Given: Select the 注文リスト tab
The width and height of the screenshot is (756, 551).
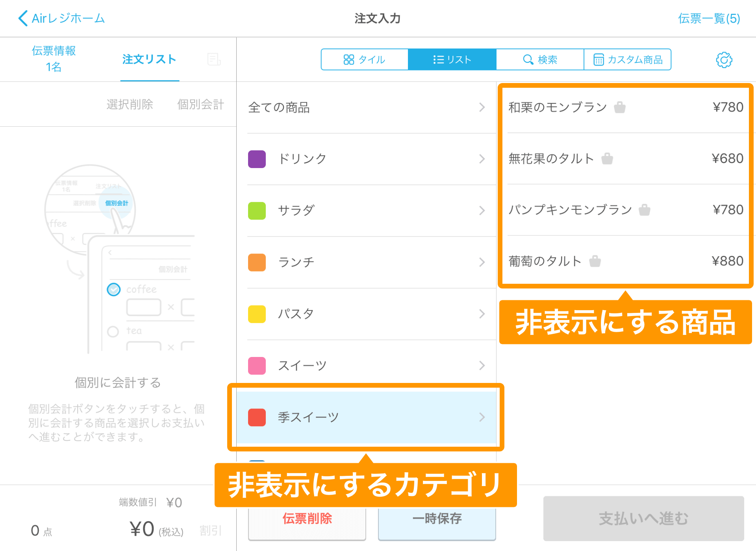Looking at the screenshot, I should click(149, 59).
